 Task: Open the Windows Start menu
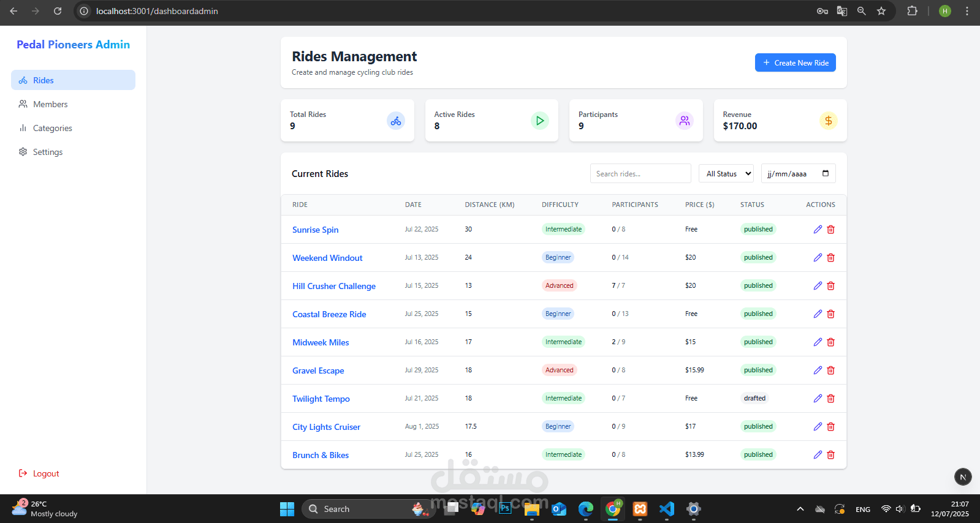287,509
